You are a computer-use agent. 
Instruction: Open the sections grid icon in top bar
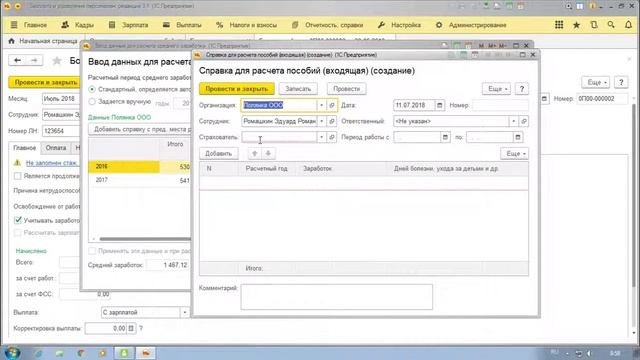click(559, 25)
